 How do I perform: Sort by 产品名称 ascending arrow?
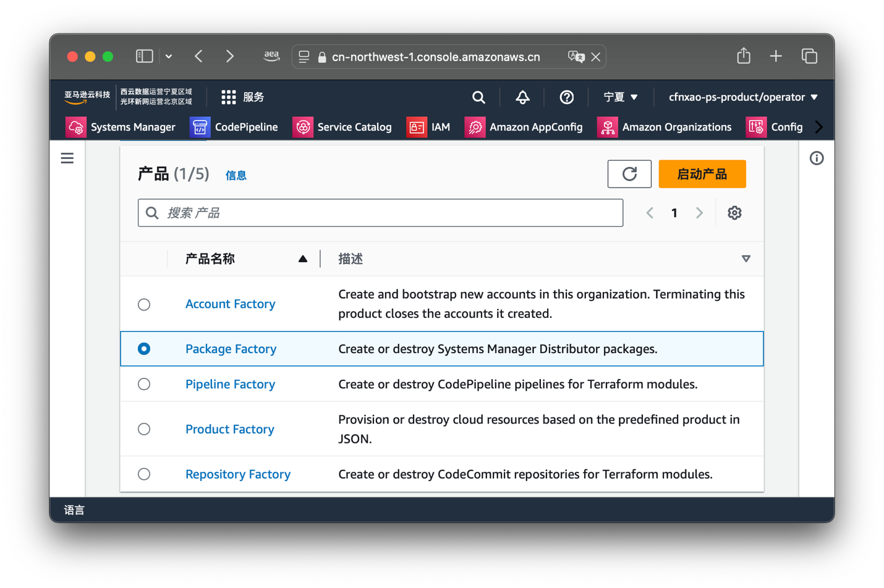click(x=303, y=259)
